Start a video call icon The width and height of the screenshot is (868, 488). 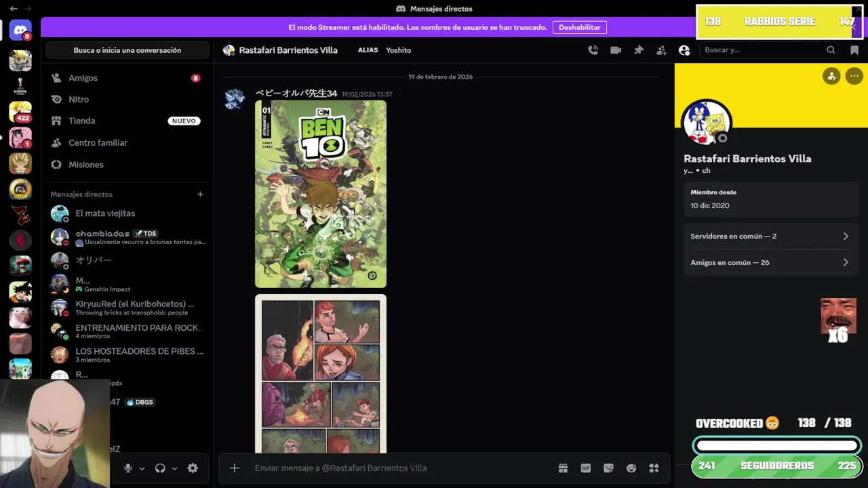616,50
